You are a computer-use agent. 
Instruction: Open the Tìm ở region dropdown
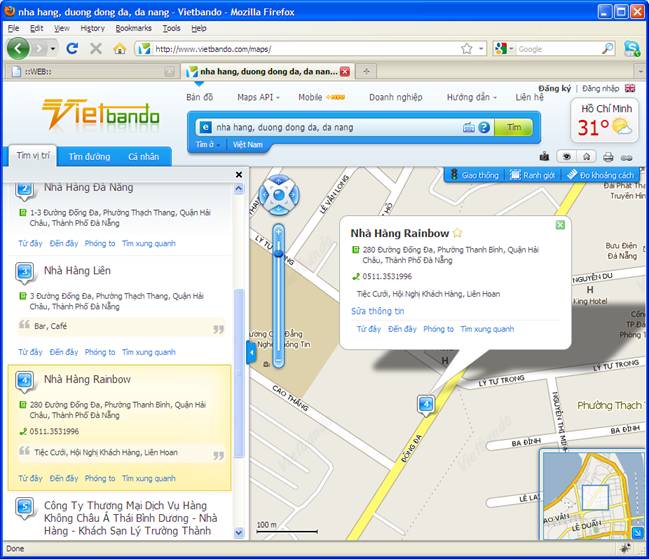208,144
